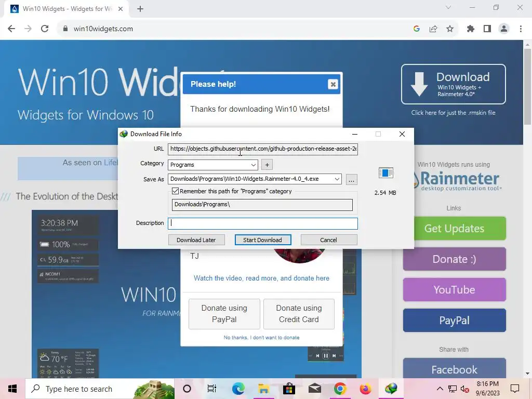Click here for just the .rmskin file
Viewport: 532px width, 399px height.
[x=453, y=113]
